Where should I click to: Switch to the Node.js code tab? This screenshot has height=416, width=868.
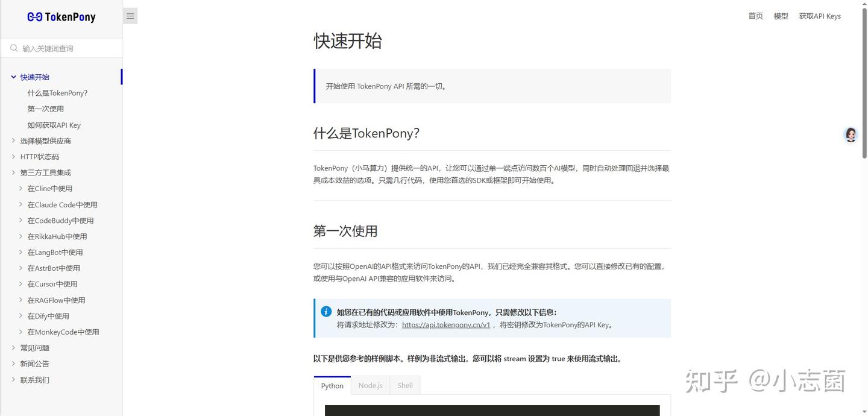tap(370, 385)
